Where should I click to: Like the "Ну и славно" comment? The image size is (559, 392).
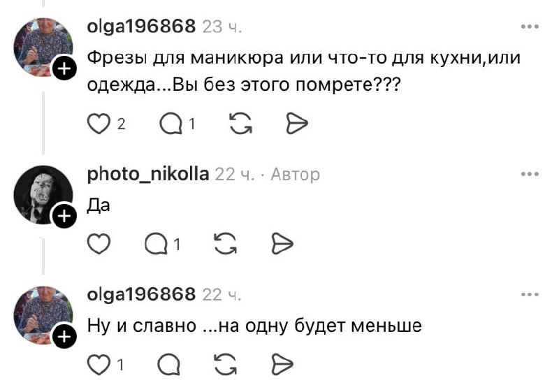pyautogui.click(x=99, y=364)
